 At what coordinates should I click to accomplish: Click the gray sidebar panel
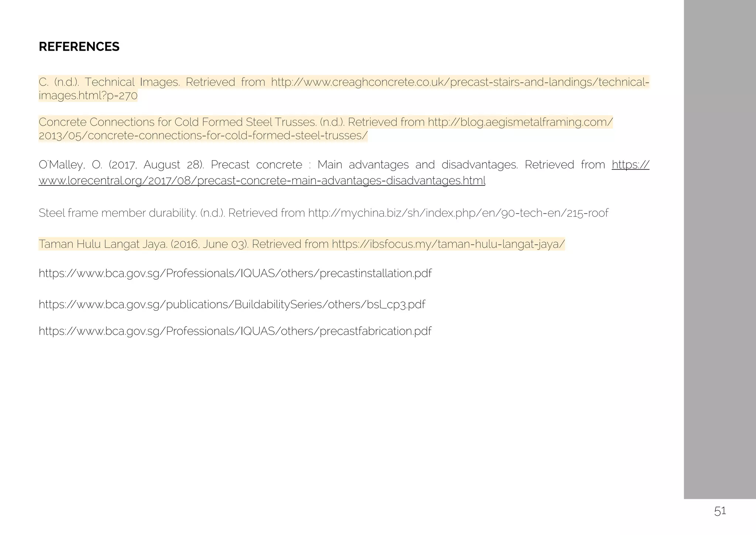click(720, 249)
